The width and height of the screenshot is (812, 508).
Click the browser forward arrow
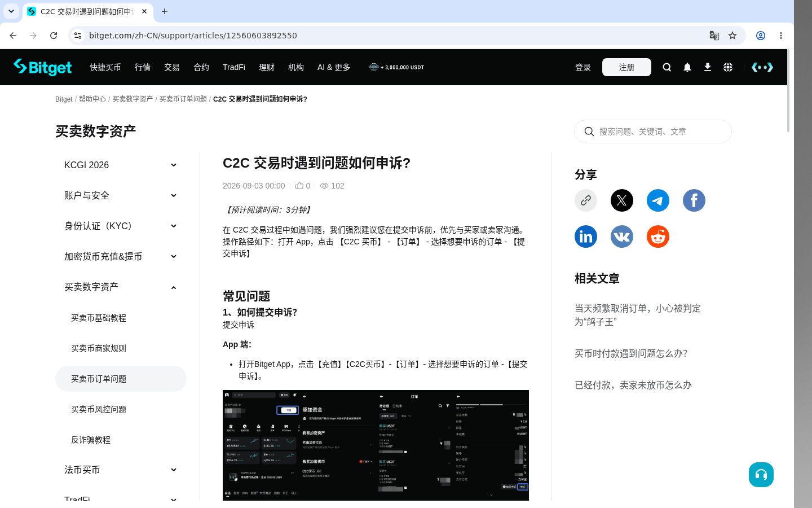point(33,36)
